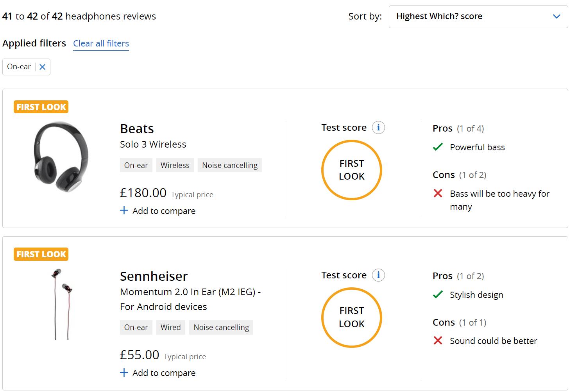Open the Beats product title
This screenshot has width=569, height=392.
(x=137, y=129)
